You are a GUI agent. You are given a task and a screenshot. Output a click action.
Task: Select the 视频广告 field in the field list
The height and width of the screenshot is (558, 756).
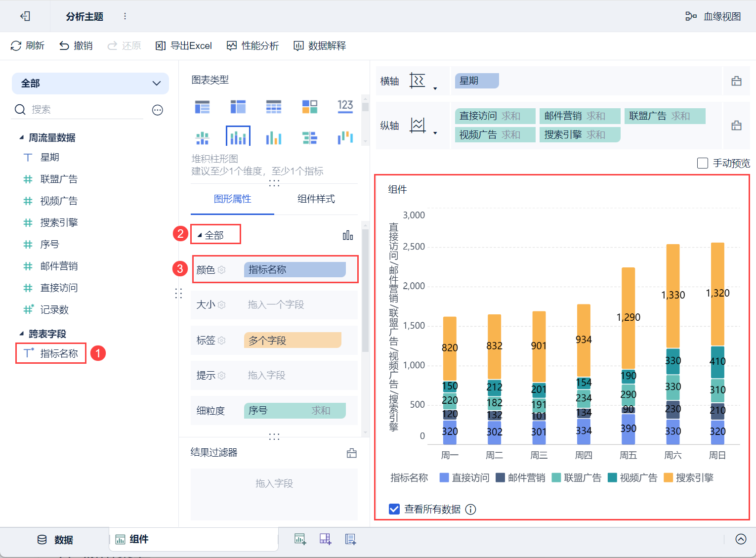click(x=51, y=201)
